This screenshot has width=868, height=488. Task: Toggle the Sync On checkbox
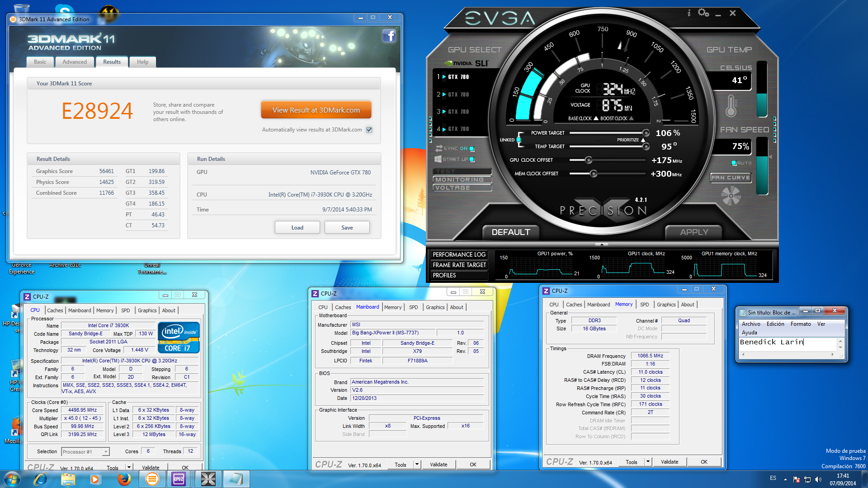pyautogui.click(x=472, y=149)
